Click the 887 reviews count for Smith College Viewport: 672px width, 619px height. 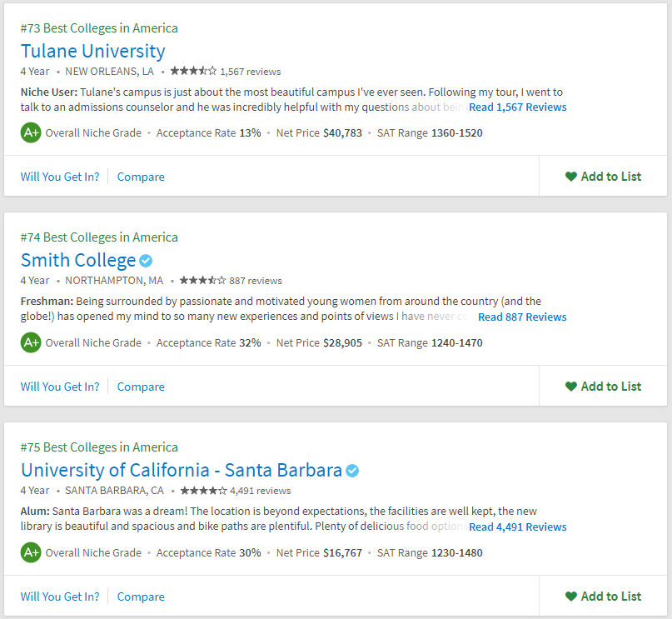click(x=256, y=282)
